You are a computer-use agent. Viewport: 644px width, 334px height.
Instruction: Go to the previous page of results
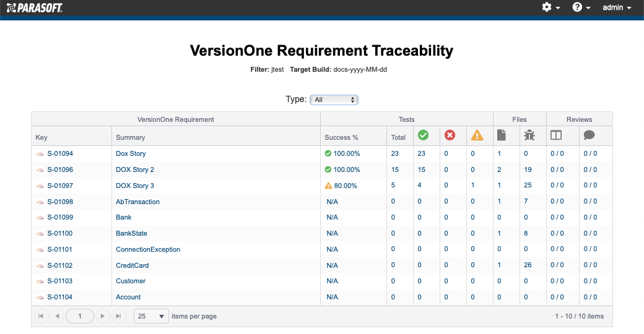coord(57,316)
